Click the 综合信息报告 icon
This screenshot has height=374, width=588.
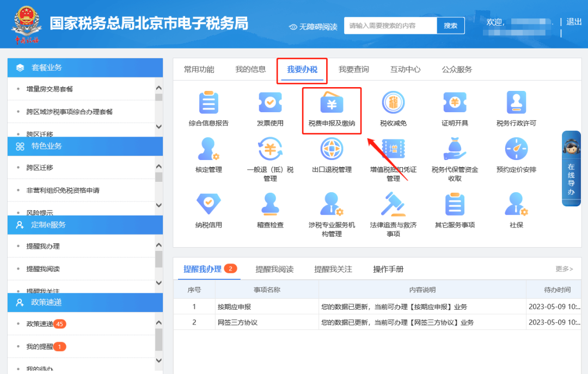tap(209, 102)
